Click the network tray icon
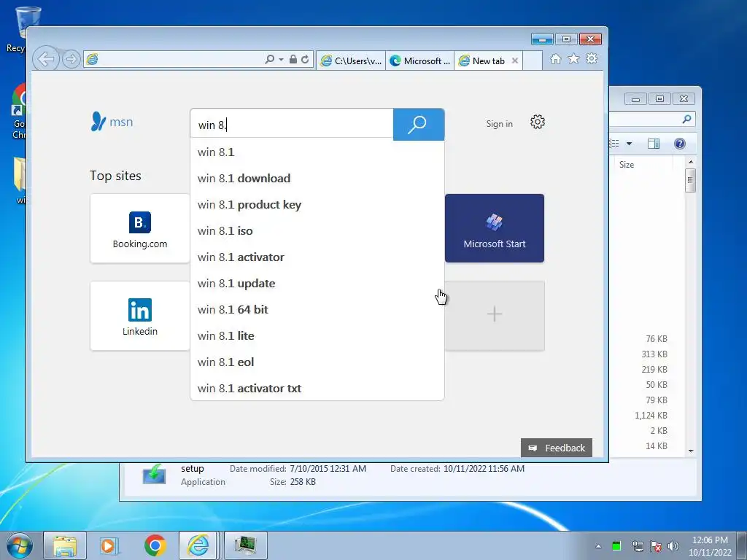The height and width of the screenshot is (560, 747). [638, 546]
